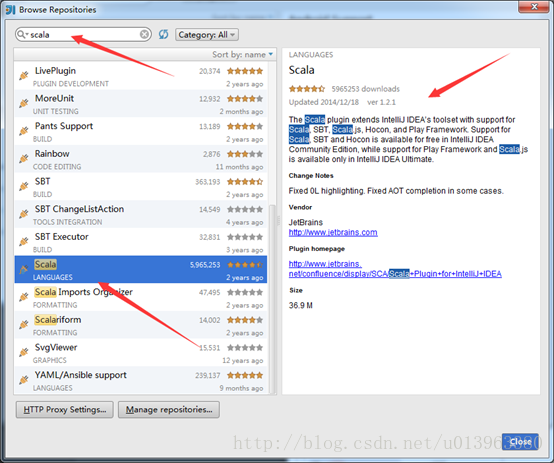Screen dimensions: 554x463
Task: Click the 5,965,253 downloads count
Action: pyautogui.click(x=205, y=265)
